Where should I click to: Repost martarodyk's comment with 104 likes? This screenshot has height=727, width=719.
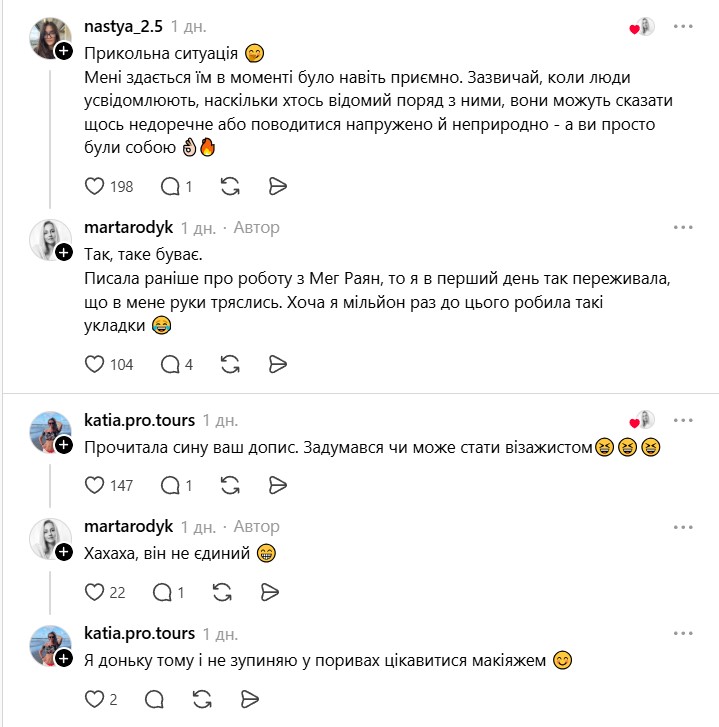[229, 364]
